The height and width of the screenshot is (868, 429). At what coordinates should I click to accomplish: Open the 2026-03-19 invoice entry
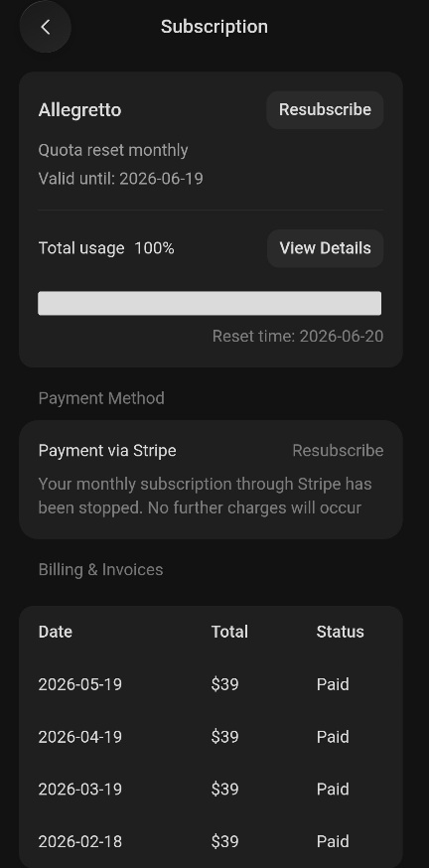[211, 789]
